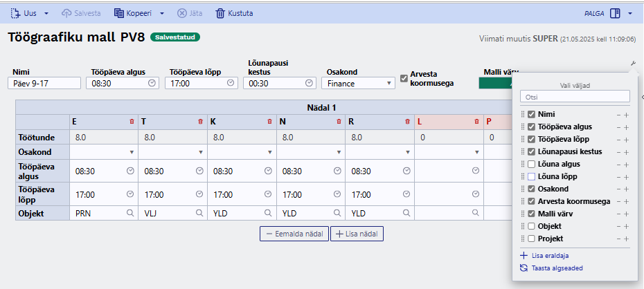
Task: Click Kopeeri in the toolbar
Action: (134, 13)
